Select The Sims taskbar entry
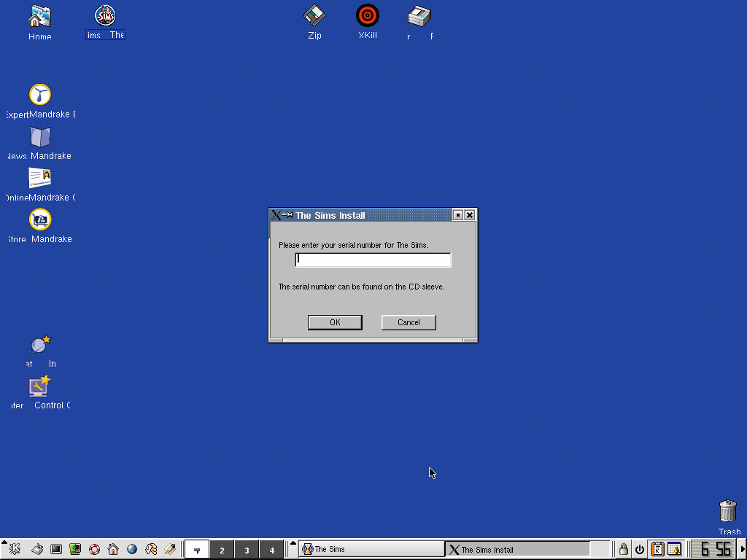The width and height of the screenshot is (747, 560). point(371,549)
